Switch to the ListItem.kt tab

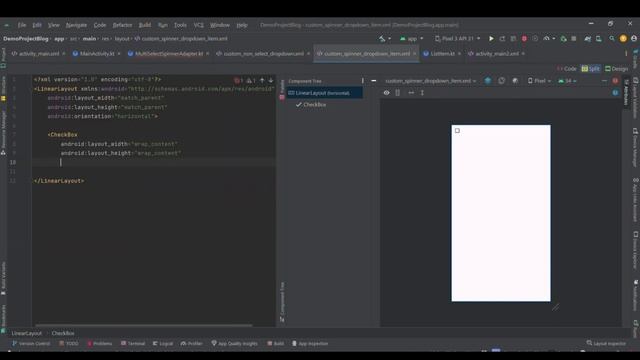pos(442,53)
